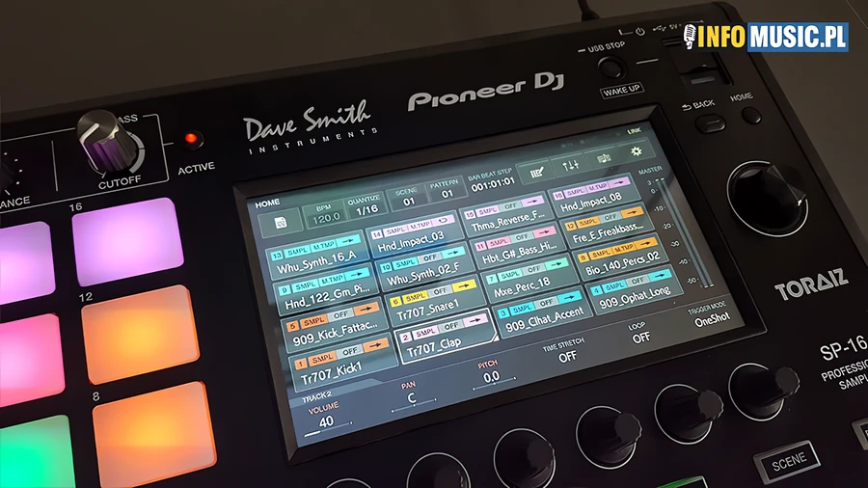Open the SCENE 01 selector
The height and width of the screenshot is (488, 868).
click(x=407, y=198)
